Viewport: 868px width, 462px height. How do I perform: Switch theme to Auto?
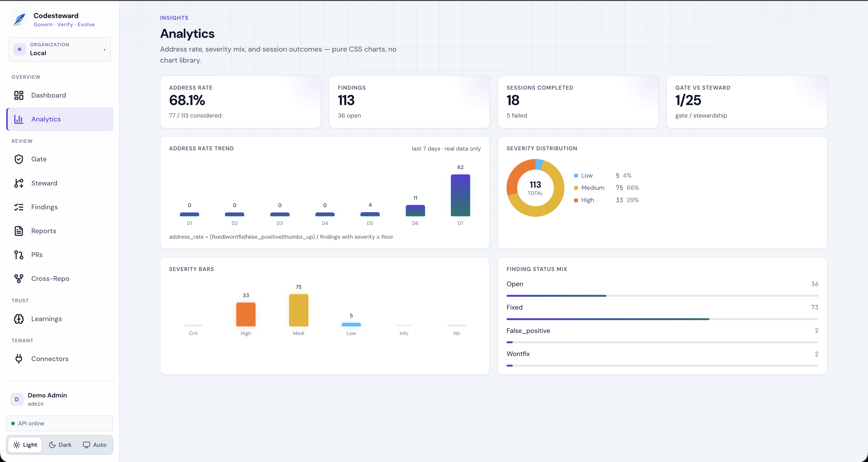[x=95, y=445]
